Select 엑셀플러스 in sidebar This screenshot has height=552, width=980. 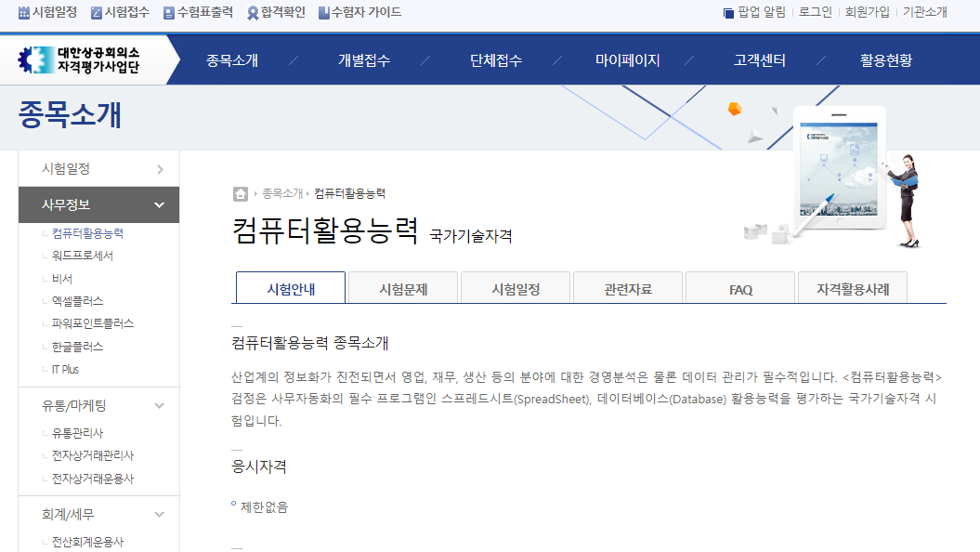point(77,301)
